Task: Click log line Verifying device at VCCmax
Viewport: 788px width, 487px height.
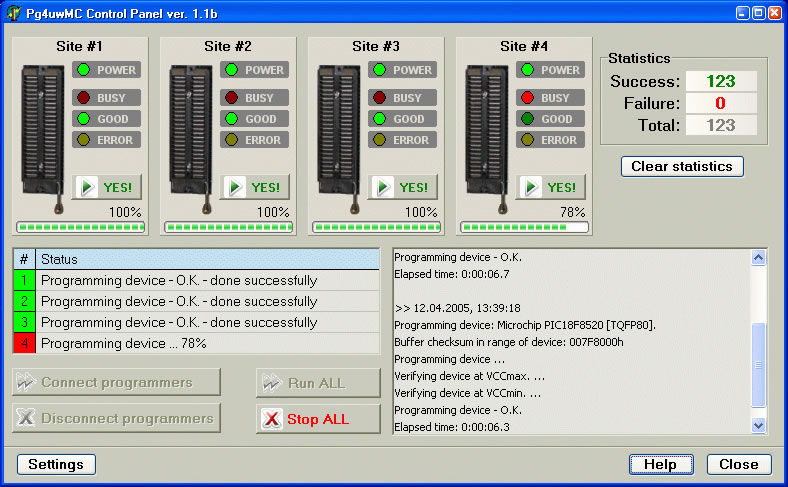Action: tap(469, 376)
